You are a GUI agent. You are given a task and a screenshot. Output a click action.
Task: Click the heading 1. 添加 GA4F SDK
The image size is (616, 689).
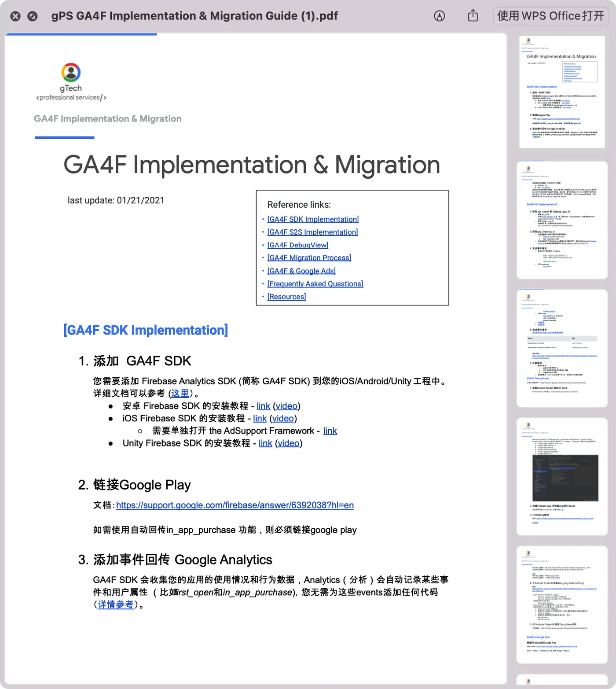(x=135, y=361)
